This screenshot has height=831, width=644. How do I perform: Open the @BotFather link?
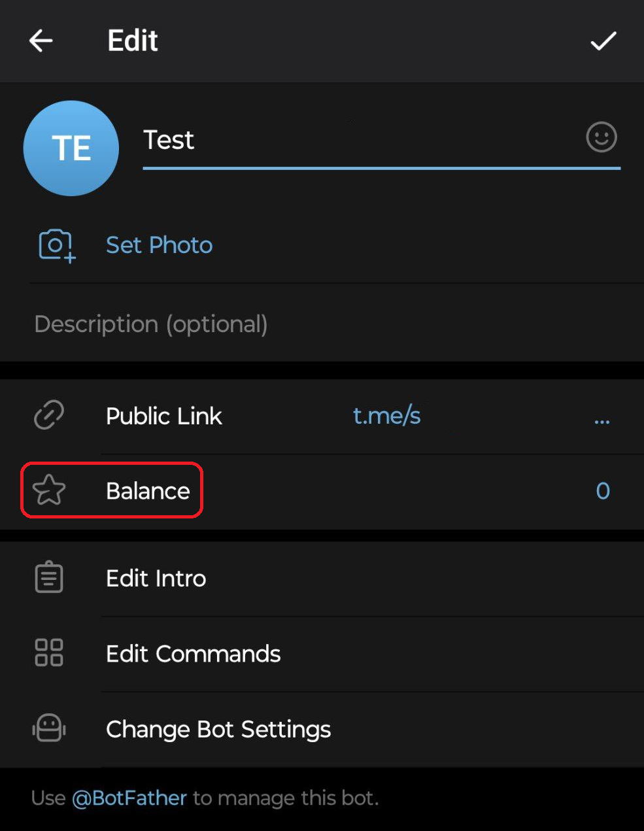[x=129, y=798]
